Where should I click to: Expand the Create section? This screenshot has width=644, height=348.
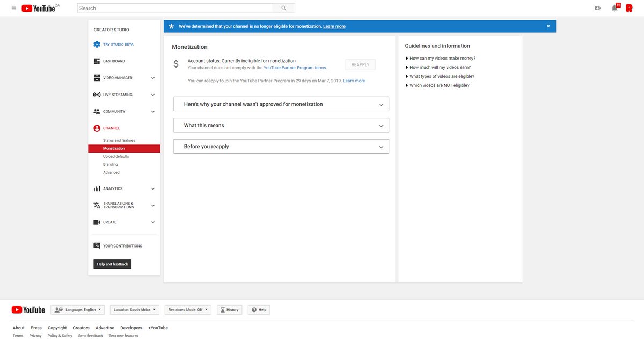pos(153,222)
